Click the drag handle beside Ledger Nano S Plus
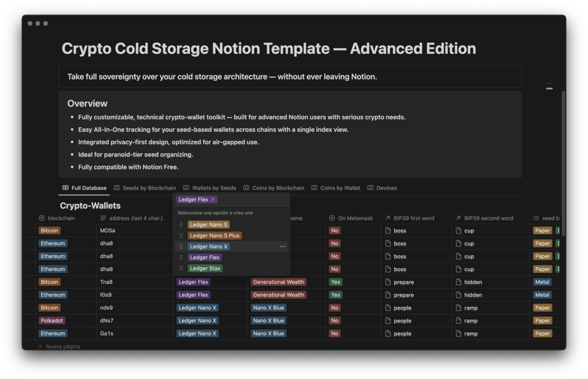Screen dimensions: 588x379 point(181,235)
